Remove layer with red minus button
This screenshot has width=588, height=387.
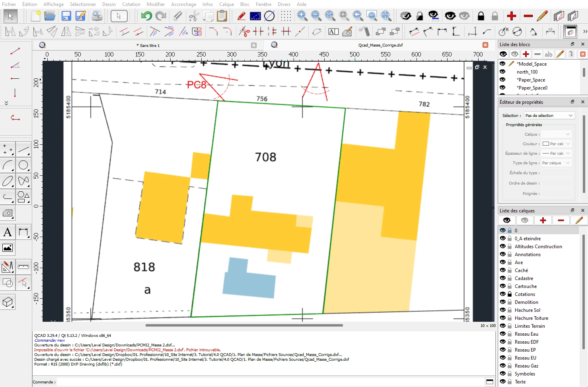(561, 220)
